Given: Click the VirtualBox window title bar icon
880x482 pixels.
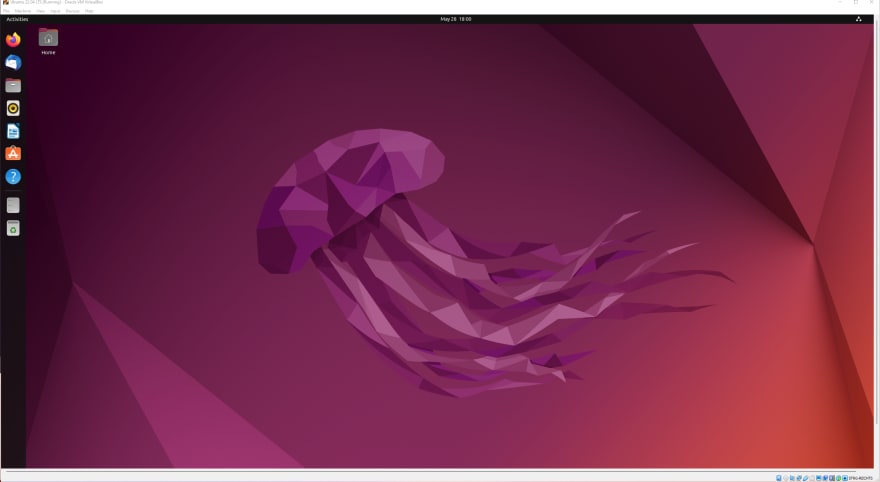Looking at the screenshot, I should coord(6,2).
